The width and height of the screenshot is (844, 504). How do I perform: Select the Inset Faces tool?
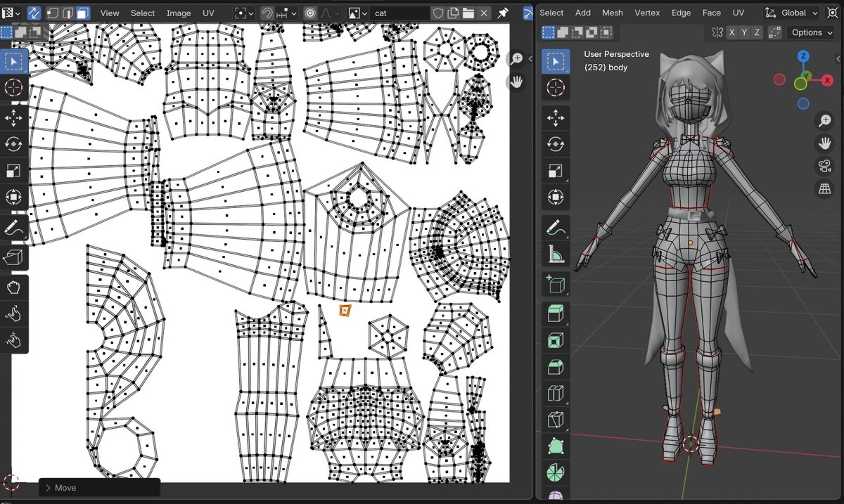[556, 341]
